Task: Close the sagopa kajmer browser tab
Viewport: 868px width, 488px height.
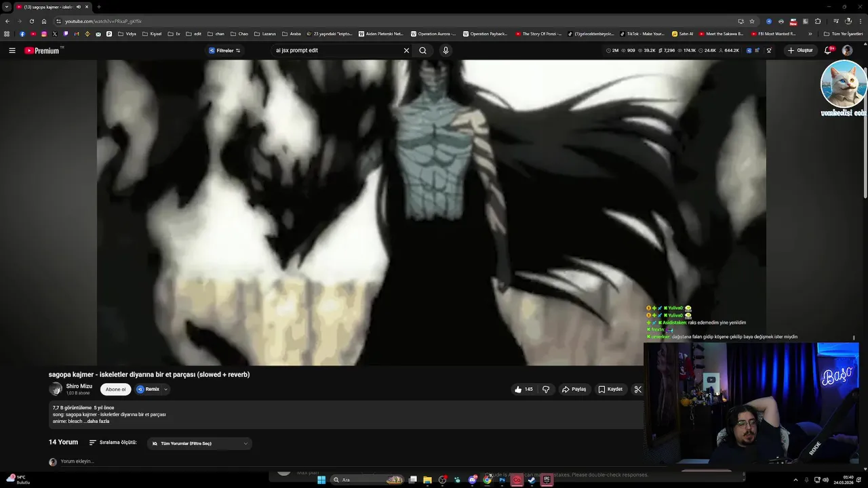Action: click(87, 7)
